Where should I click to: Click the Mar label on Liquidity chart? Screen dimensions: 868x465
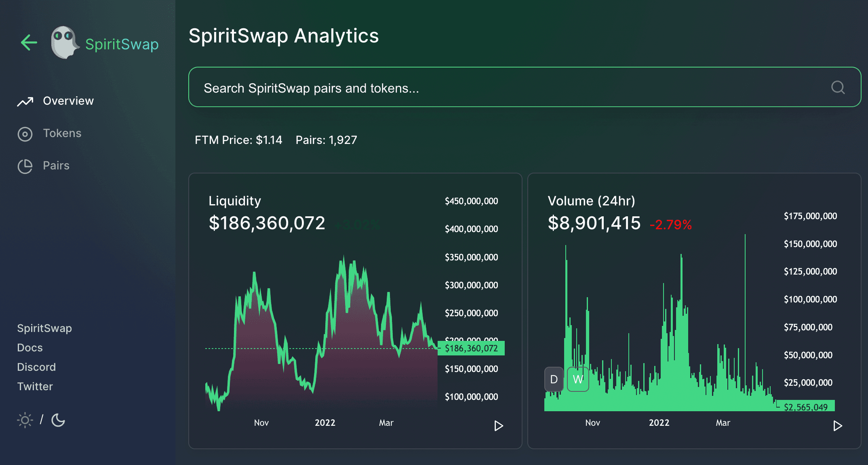[386, 423]
